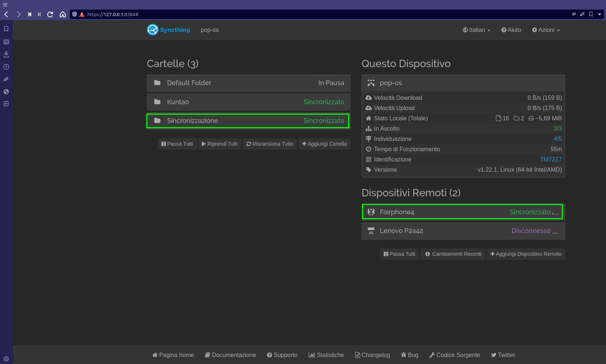The image size is (606, 364).
Task: Expand the Fairphone4 remote device
Action: (463, 212)
